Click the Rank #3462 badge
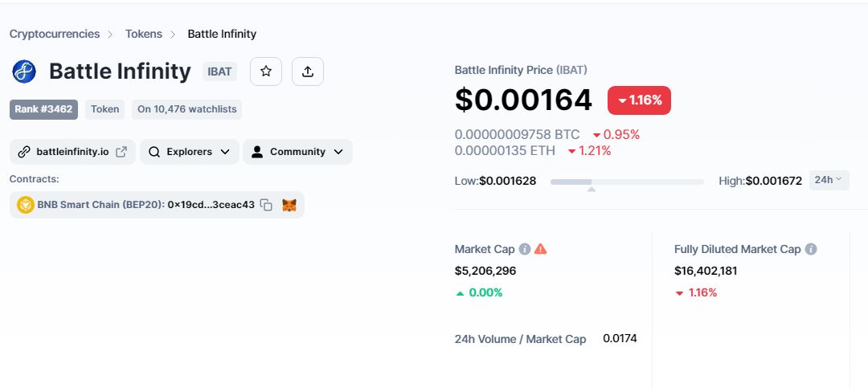This screenshot has width=868, height=388. pyautogui.click(x=43, y=109)
